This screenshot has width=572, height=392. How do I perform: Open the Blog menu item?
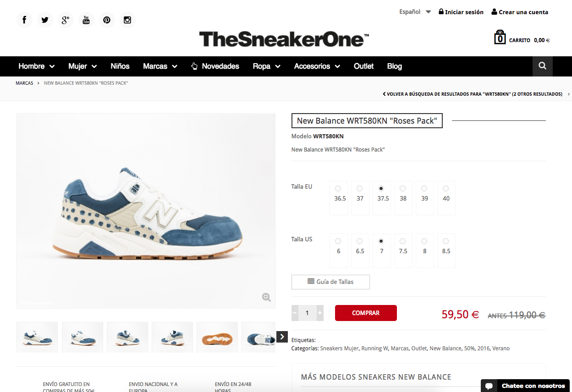click(394, 66)
